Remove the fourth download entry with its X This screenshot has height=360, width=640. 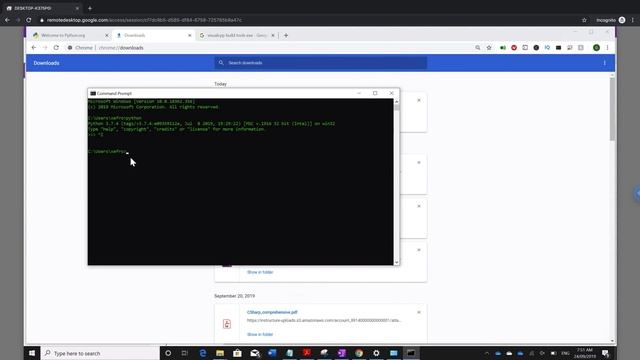tap(419, 250)
